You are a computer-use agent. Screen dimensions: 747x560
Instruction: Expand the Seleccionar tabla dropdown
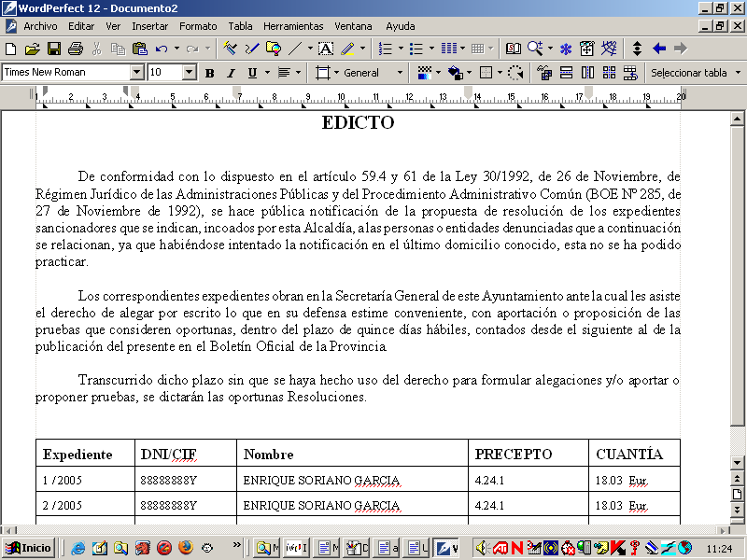coord(736,72)
